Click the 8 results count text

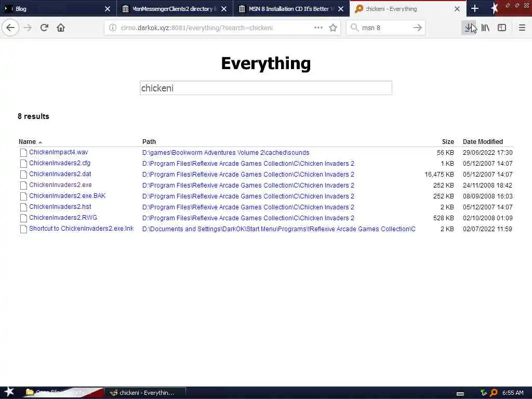(33, 116)
